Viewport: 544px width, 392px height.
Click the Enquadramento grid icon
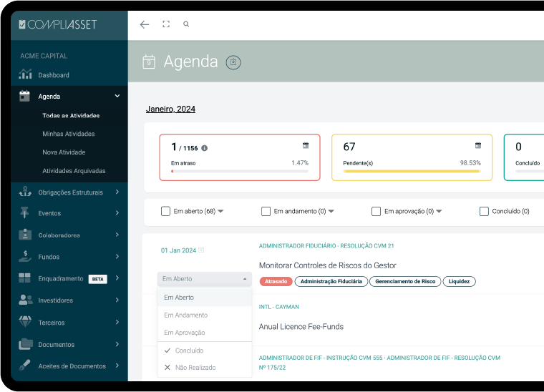(24, 278)
